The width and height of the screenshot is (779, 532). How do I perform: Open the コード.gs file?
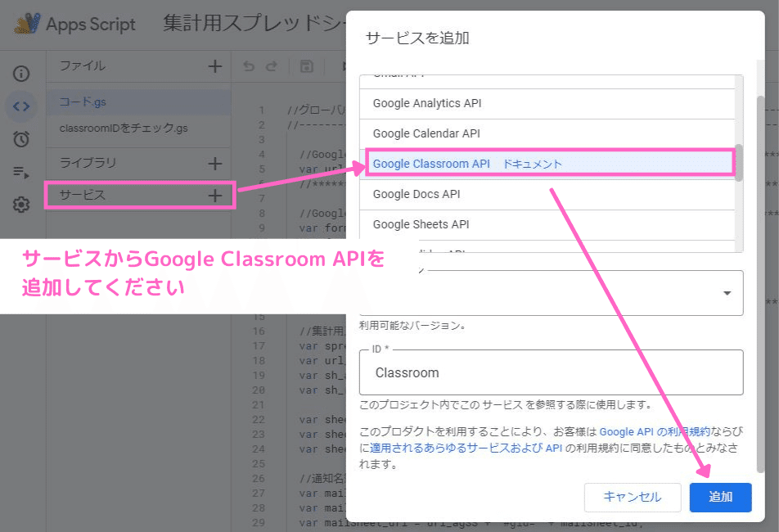138,102
